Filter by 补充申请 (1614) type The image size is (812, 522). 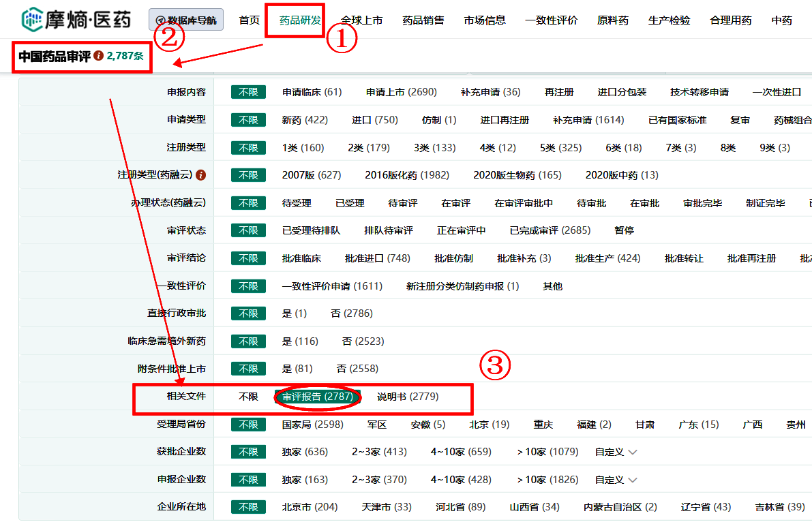(588, 120)
